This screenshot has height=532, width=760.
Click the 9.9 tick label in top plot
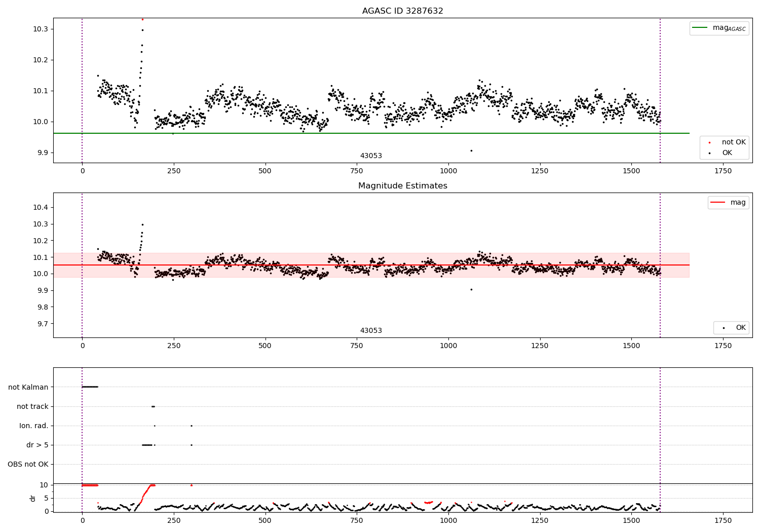[43, 153]
